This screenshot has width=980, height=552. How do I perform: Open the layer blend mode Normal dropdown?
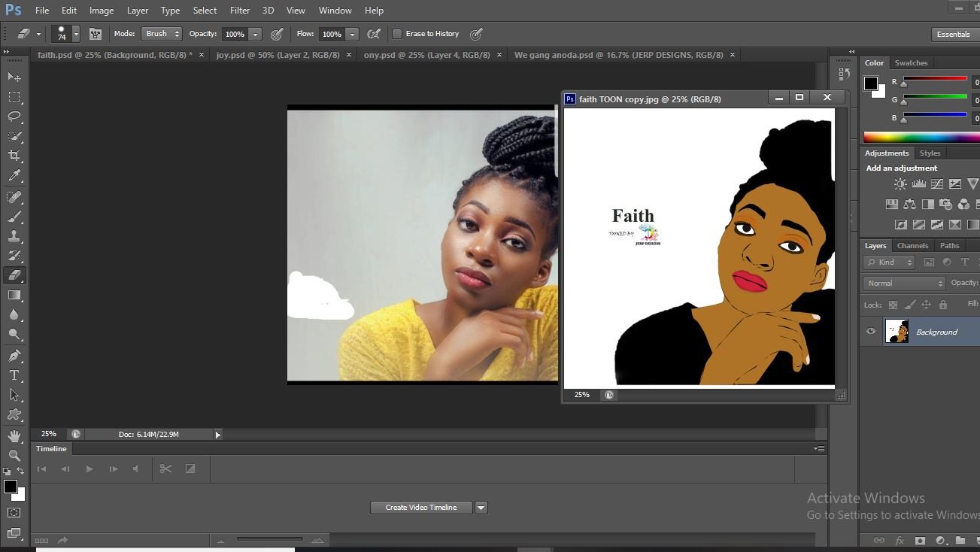coord(904,284)
